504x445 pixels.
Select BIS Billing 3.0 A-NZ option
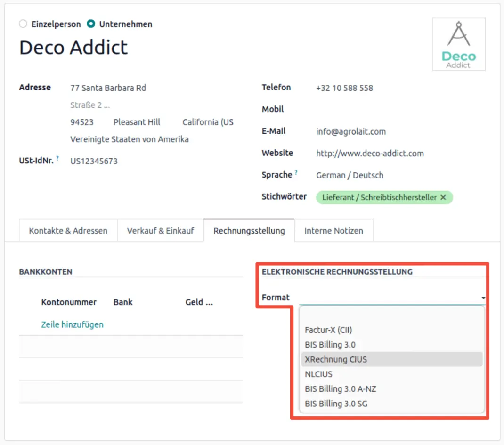coord(392,389)
